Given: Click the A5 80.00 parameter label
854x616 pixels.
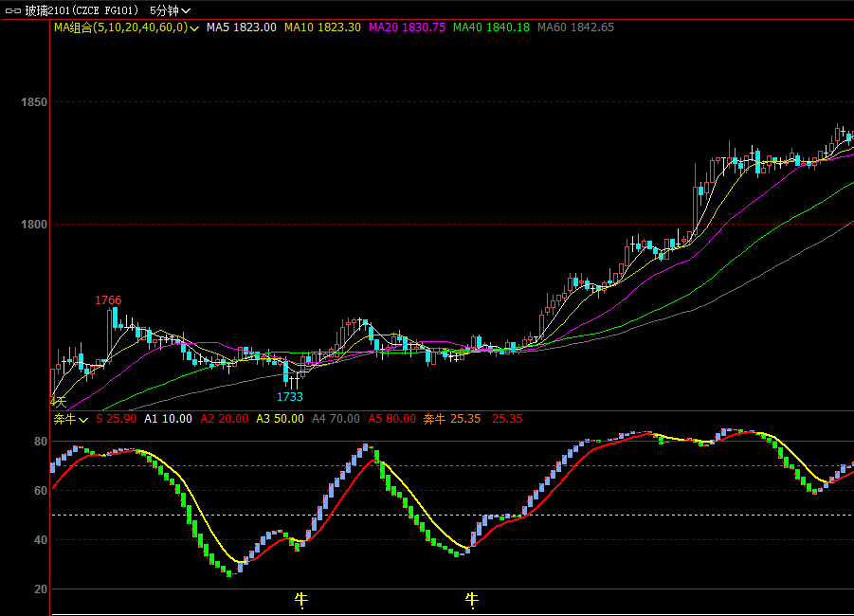Looking at the screenshot, I should pos(392,419).
